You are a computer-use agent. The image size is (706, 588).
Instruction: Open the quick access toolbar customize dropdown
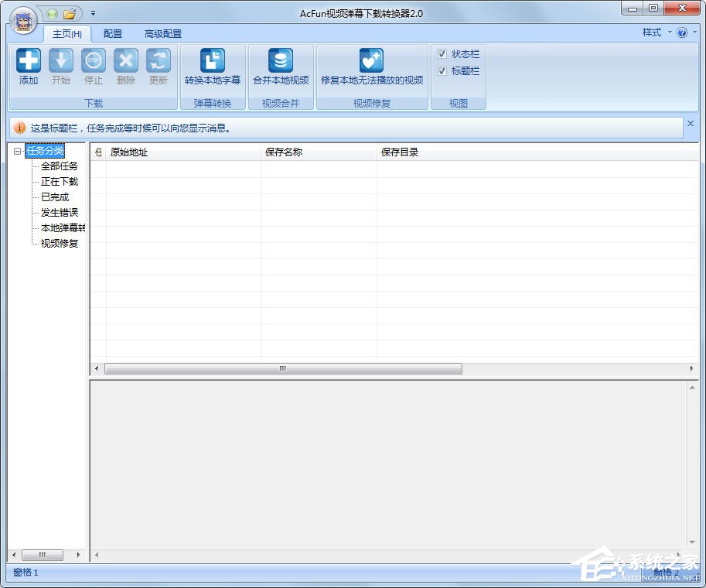pos(93,13)
